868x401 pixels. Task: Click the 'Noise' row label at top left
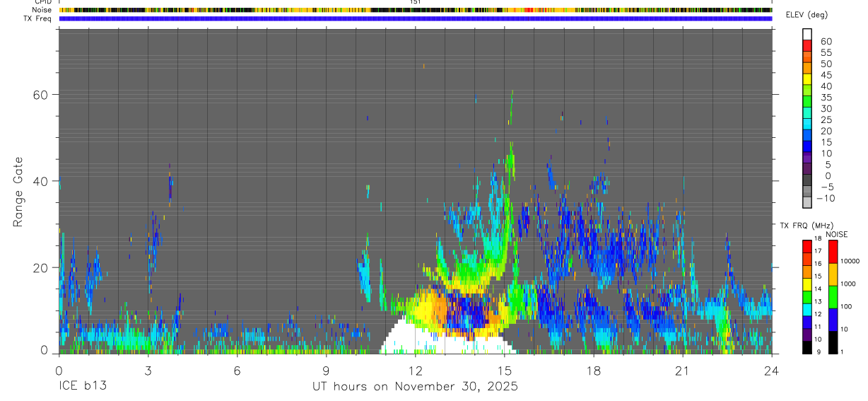click(x=42, y=10)
